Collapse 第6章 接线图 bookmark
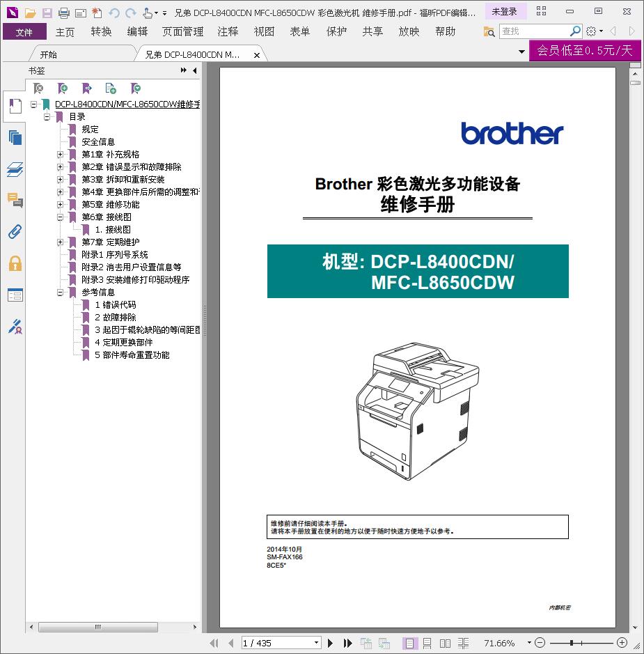The image size is (644, 654). pyautogui.click(x=60, y=217)
